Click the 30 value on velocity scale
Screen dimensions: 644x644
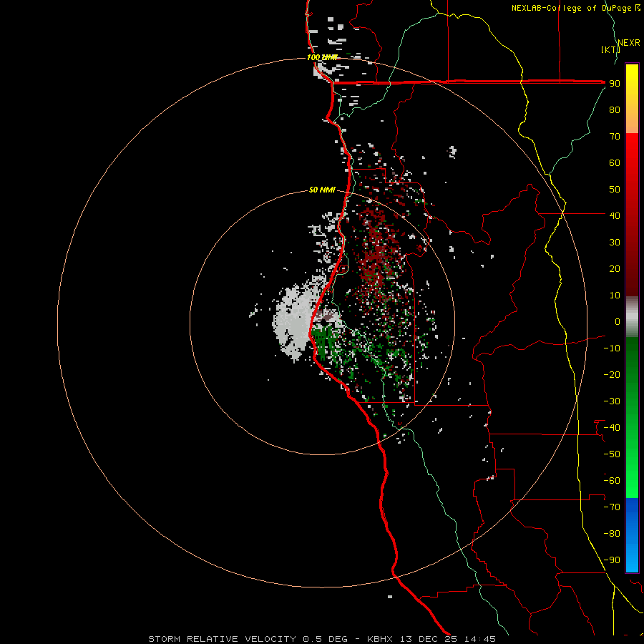click(x=615, y=243)
